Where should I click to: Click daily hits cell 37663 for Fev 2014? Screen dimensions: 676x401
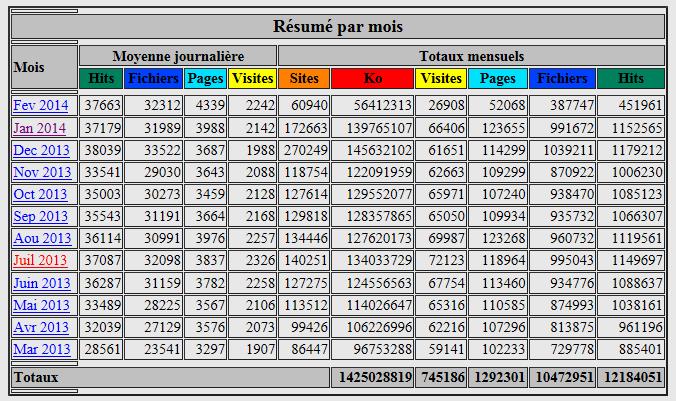click(101, 106)
